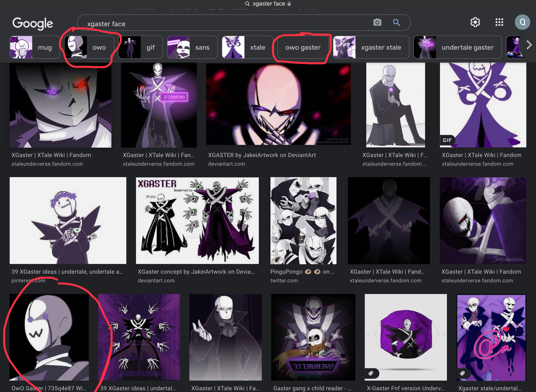Open X-Gaster Fnf version Underverse link
Screen dimensions: 536x392
405,388
